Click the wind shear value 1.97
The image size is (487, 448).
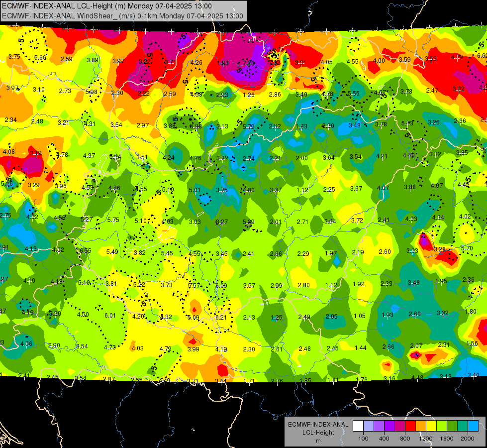[331, 253]
